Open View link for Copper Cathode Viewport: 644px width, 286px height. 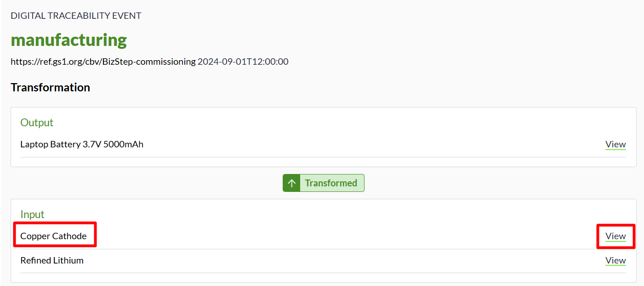click(615, 236)
